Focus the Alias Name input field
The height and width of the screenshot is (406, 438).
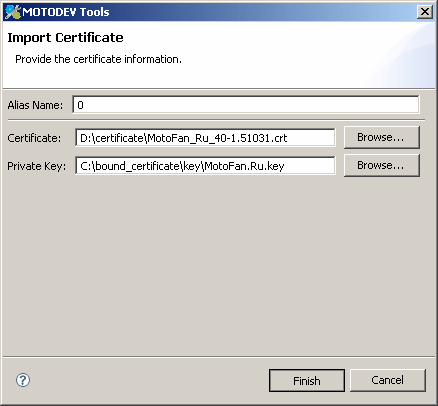click(246, 105)
